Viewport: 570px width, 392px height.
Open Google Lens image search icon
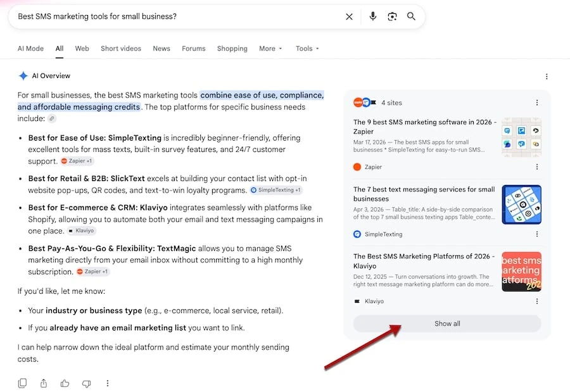pyautogui.click(x=392, y=16)
